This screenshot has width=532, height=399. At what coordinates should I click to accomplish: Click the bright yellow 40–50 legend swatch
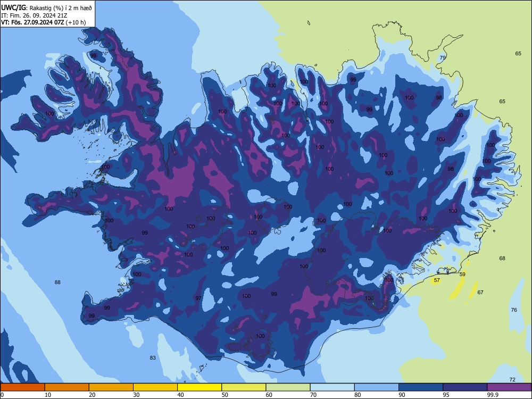(x=199, y=387)
